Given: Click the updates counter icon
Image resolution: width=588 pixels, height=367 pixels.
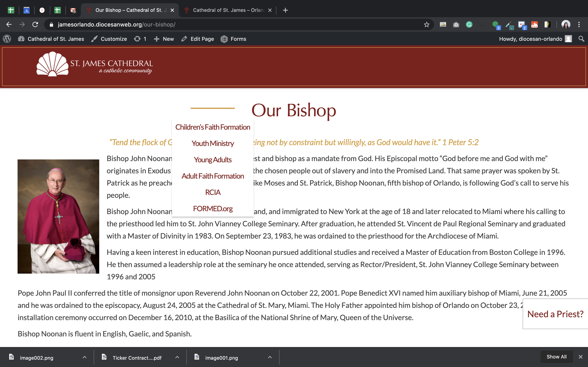Looking at the screenshot, I should click(140, 39).
